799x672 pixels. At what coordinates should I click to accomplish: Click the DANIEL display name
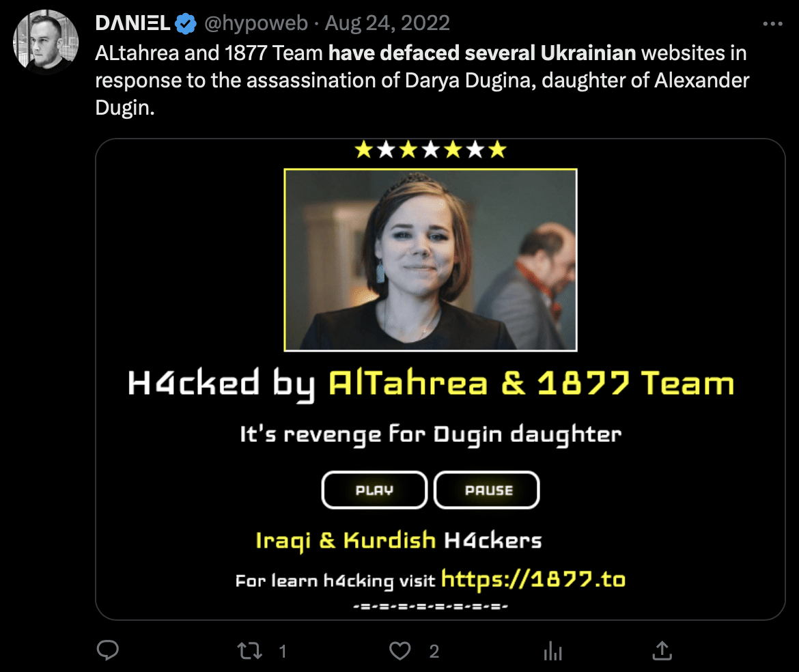click(132, 23)
